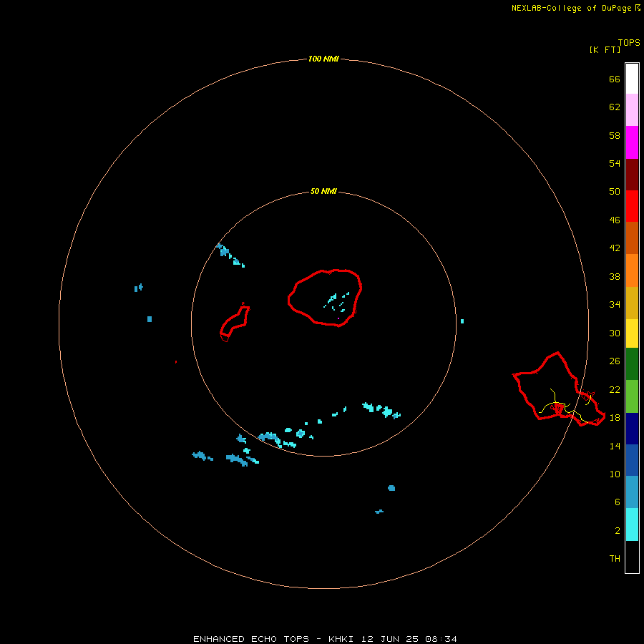644x644 pixels.
Task: Click the small red-outlined island to the west
Action: click(235, 323)
